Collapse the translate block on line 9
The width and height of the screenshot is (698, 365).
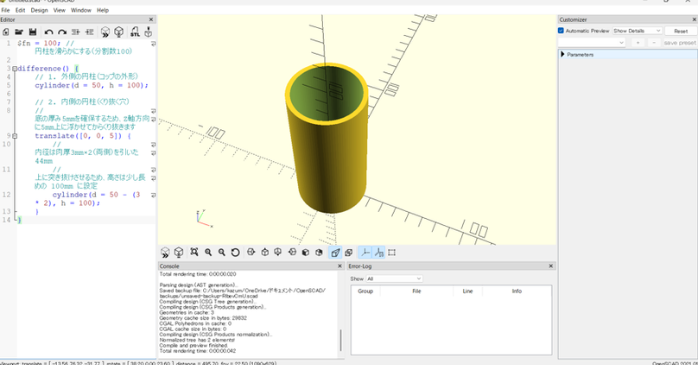(x=15, y=136)
